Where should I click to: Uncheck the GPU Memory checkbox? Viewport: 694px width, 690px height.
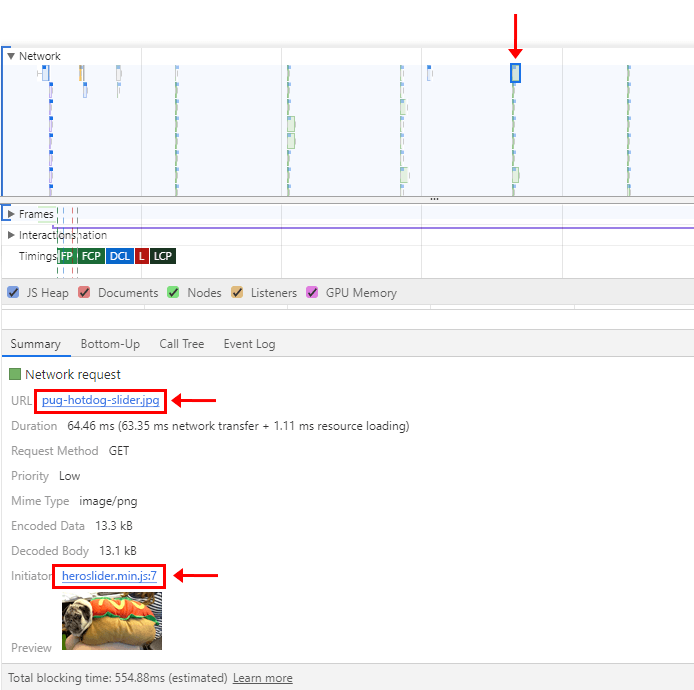pyautogui.click(x=312, y=293)
